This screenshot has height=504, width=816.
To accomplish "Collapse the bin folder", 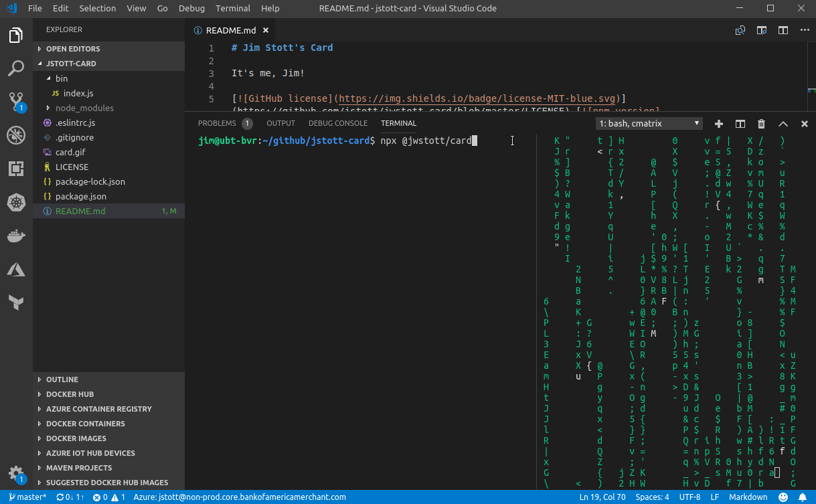I will [108, 78].
